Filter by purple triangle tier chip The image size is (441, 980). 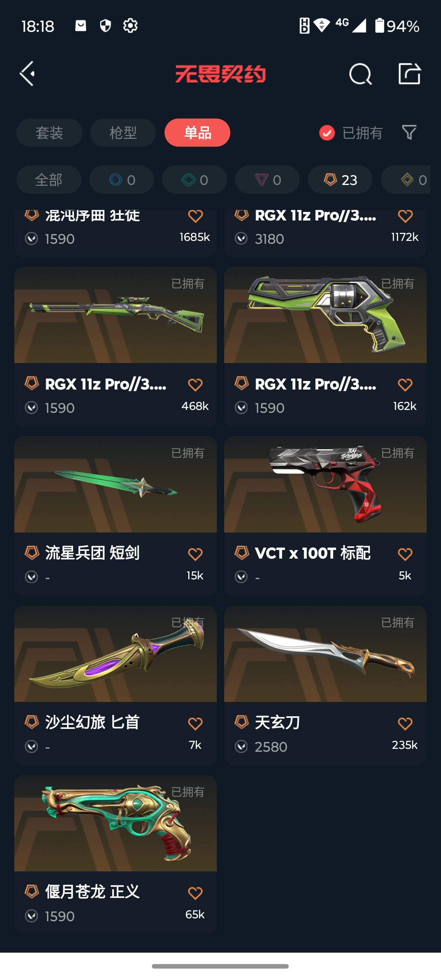[x=267, y=180]
